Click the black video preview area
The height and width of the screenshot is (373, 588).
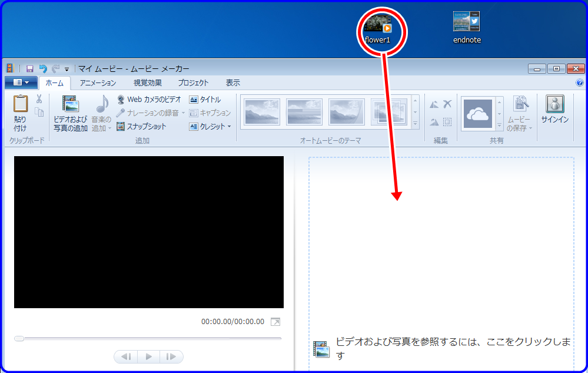pos(149,232)
